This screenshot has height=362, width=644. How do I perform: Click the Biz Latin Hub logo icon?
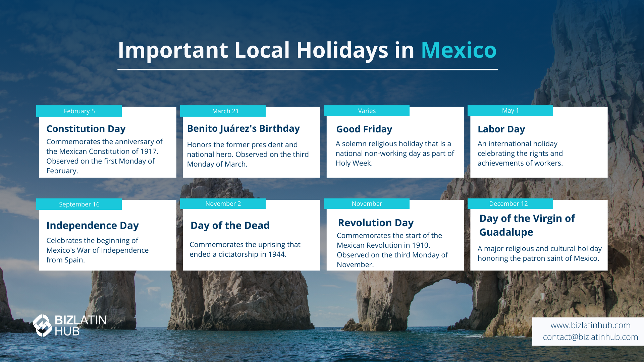[x=42, y=325]
